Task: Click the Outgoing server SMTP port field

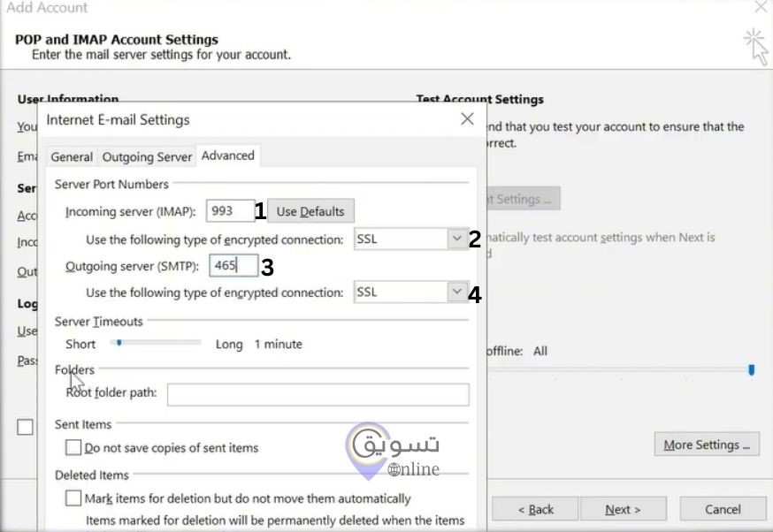Action: (x=233, y=265)
